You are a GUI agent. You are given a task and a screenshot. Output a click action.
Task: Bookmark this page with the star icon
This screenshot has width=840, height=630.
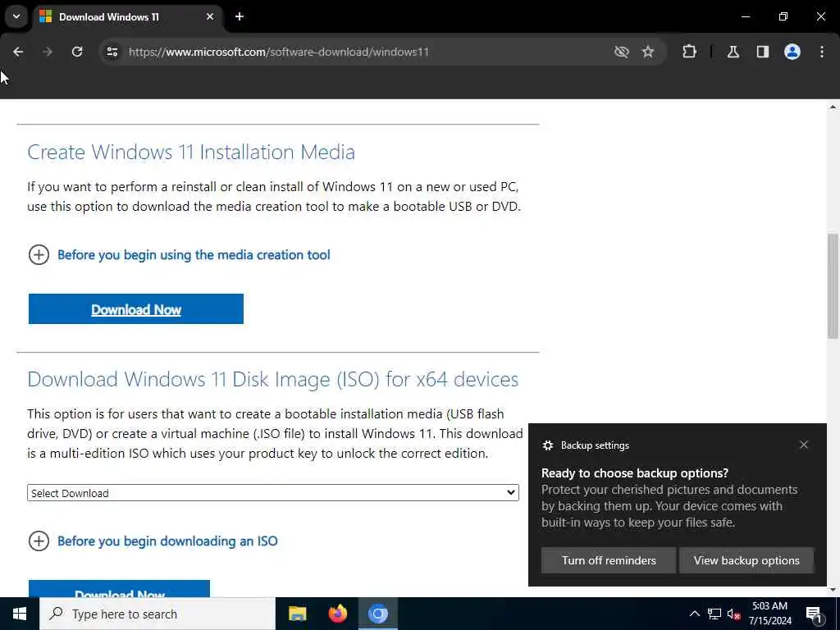pos(648,52)
